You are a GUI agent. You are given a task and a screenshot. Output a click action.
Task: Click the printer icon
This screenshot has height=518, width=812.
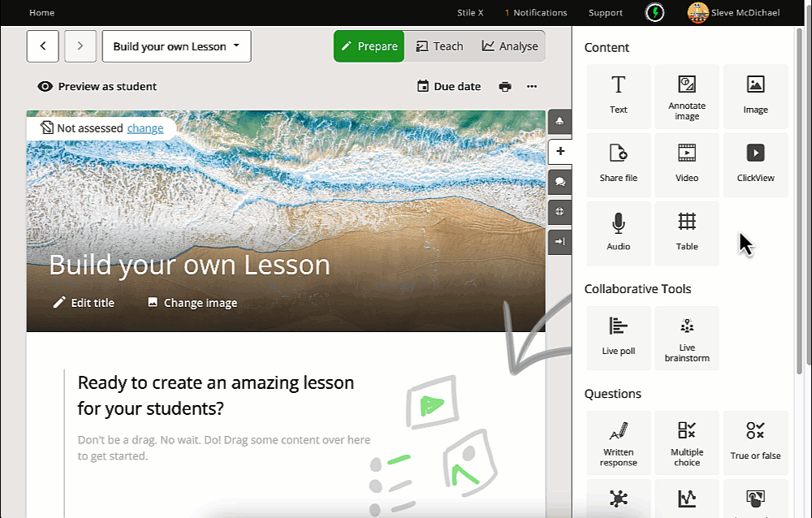coord(505,87)
